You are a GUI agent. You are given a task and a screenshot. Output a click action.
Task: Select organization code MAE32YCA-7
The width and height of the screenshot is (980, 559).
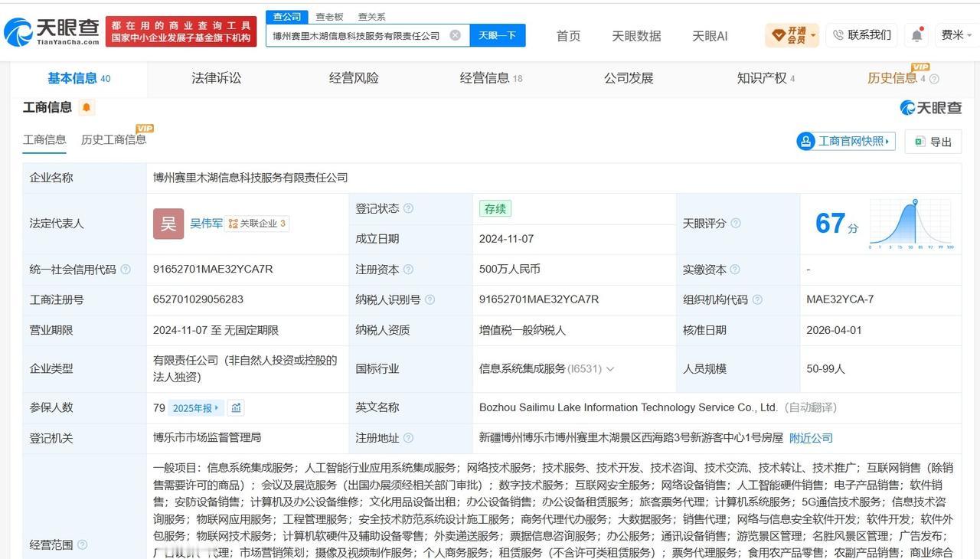pyautogui.click(x=840, y=300)
